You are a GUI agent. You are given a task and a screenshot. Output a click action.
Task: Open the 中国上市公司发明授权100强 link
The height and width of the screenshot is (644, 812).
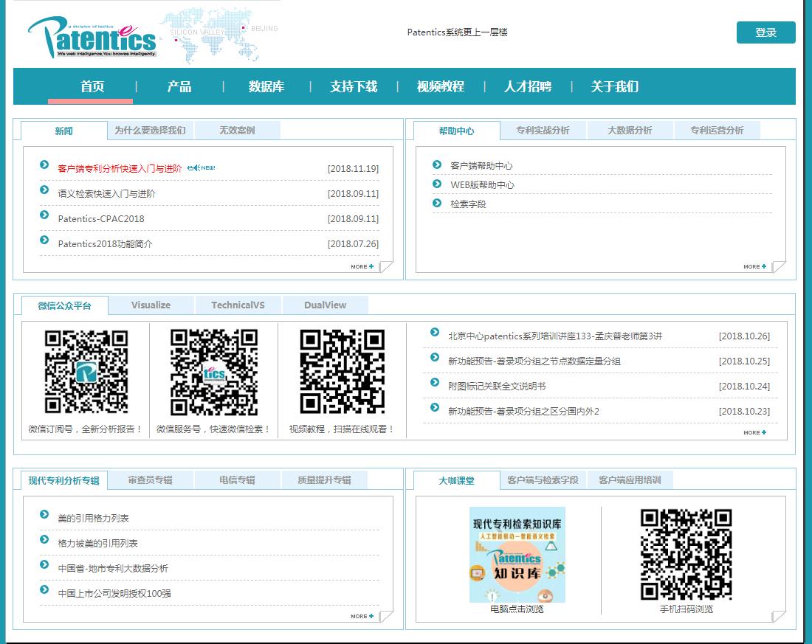[x=114, y=593]
